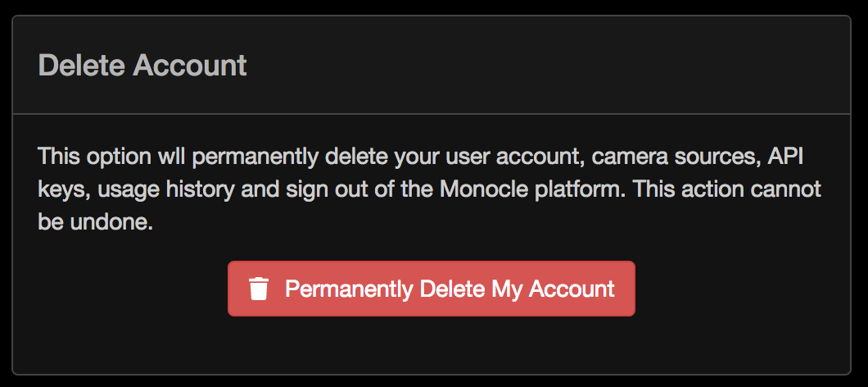Click empty header area right of the title

coord(548,66)
